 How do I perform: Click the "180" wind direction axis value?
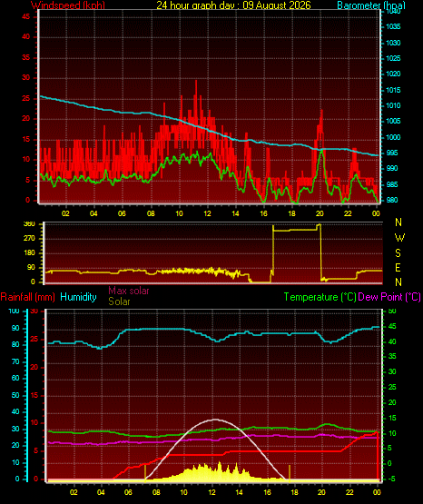[x=29, y=253]
